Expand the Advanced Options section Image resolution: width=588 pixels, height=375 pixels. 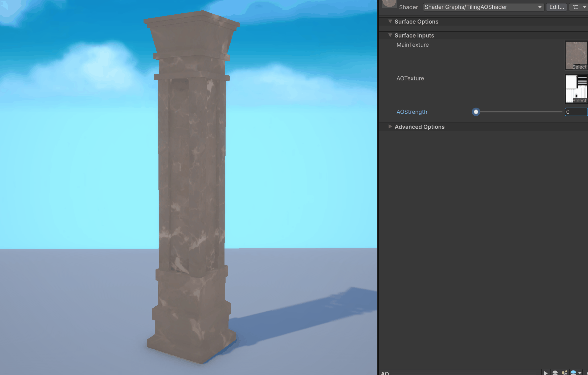pos(390,127)
